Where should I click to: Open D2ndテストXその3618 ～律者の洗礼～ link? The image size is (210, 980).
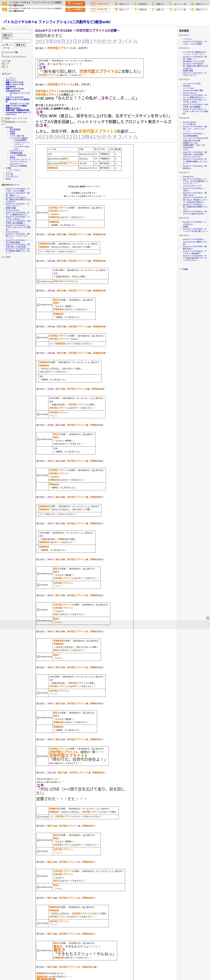pyautogui.click(x=195, y=167)
